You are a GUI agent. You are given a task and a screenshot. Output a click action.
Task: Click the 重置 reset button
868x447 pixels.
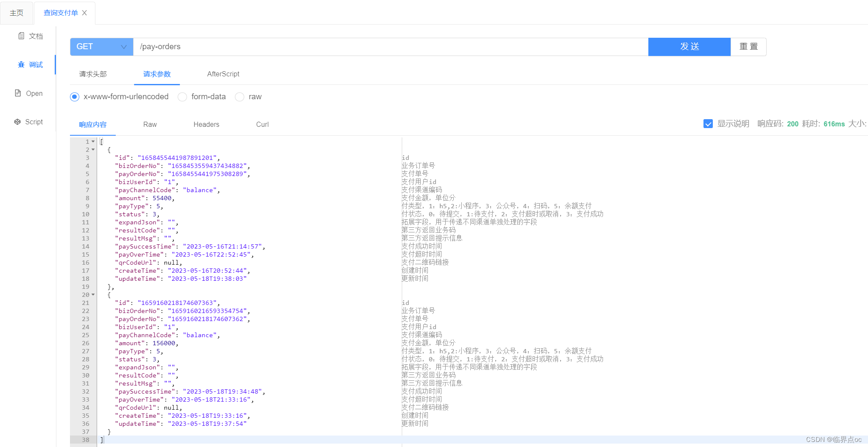pos(748,47)
